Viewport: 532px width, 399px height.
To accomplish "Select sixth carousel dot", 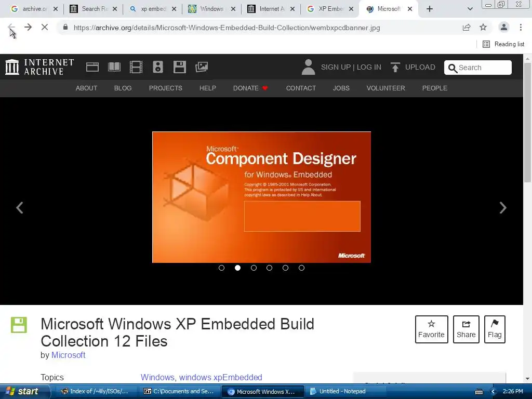I will (x=301, y=268).
